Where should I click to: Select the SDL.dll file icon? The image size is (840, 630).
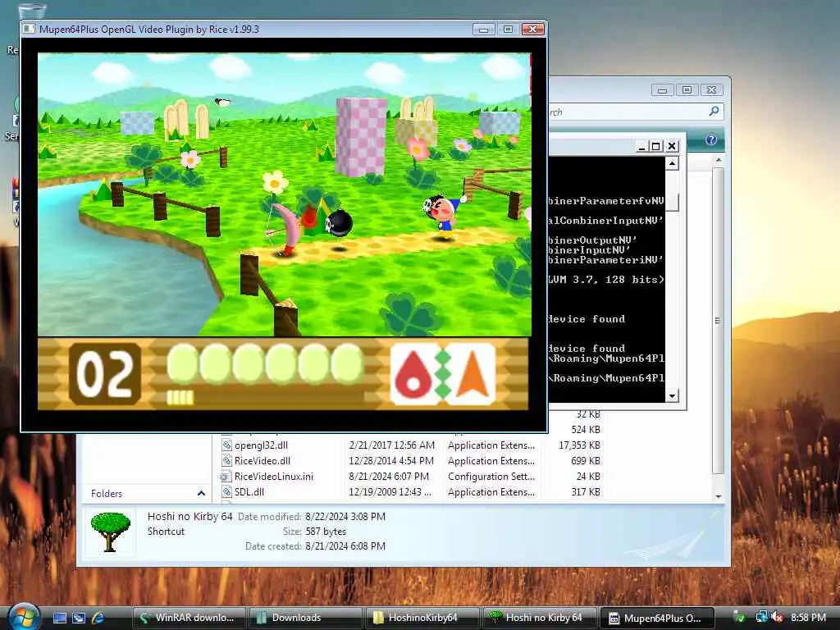tap(226, 492)
